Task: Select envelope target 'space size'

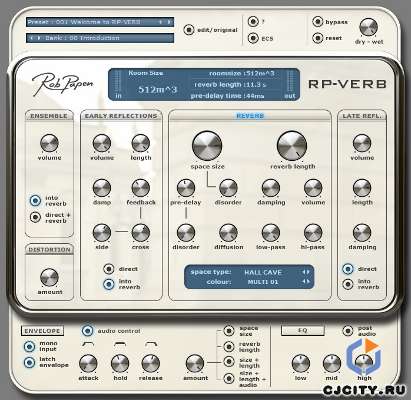Action: coord(229,331)
